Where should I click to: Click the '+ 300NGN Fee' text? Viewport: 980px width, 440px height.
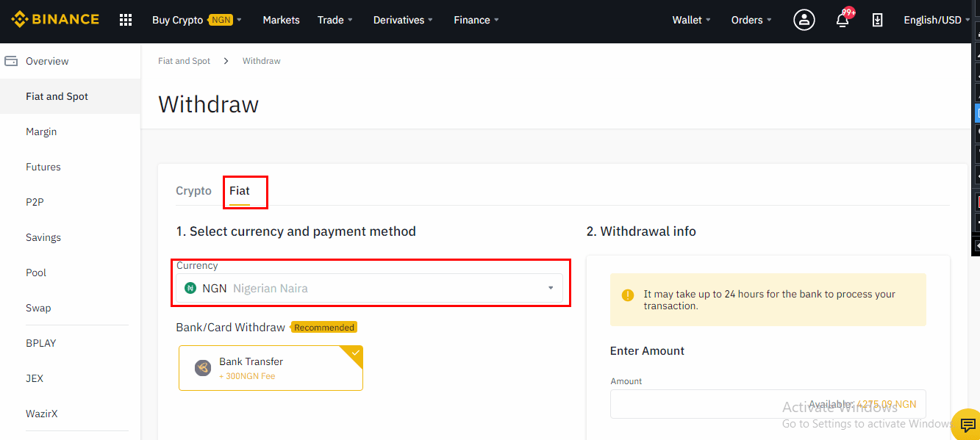click(247, 376)
